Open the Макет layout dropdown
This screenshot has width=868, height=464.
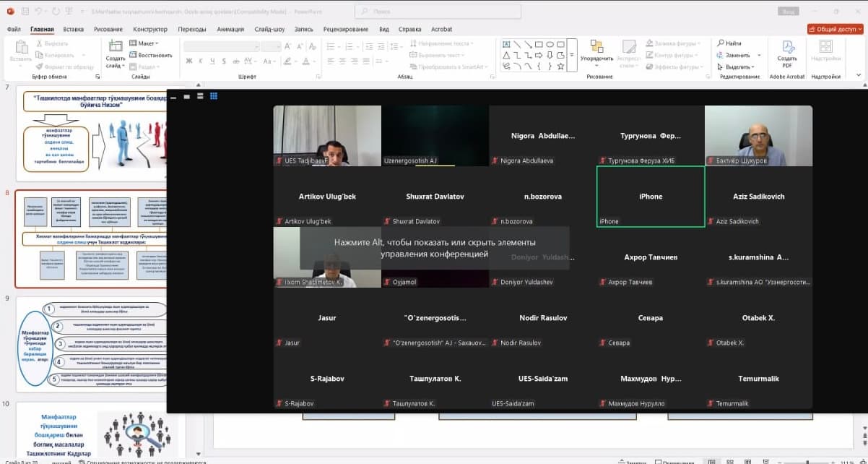[x=145, y=43]
